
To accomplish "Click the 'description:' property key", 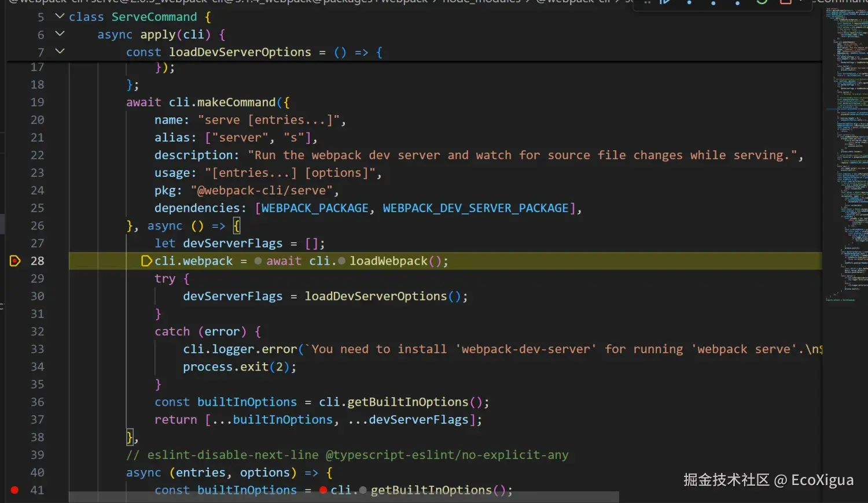I will tap(197, 155).
